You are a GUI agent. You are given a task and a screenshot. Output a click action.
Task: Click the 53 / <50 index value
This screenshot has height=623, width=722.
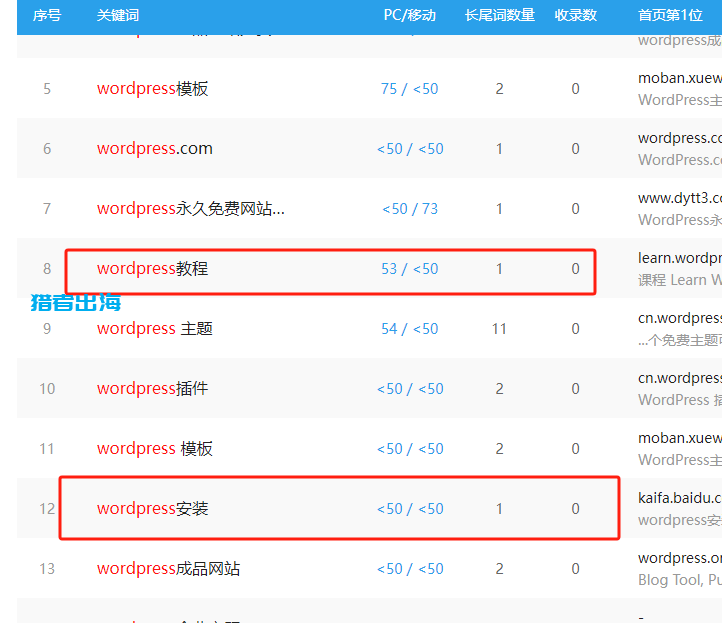[x=410, y=269]
